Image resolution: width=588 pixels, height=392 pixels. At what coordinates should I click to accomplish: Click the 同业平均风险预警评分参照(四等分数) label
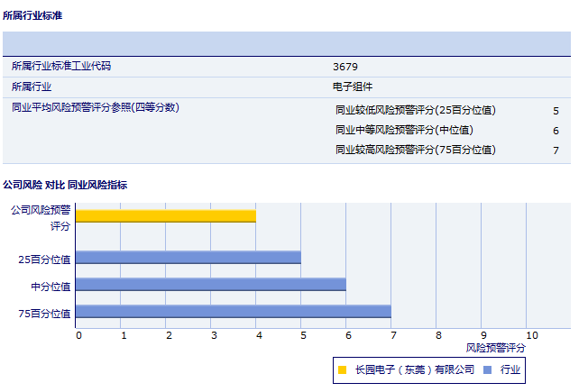[x=96, y=108]
